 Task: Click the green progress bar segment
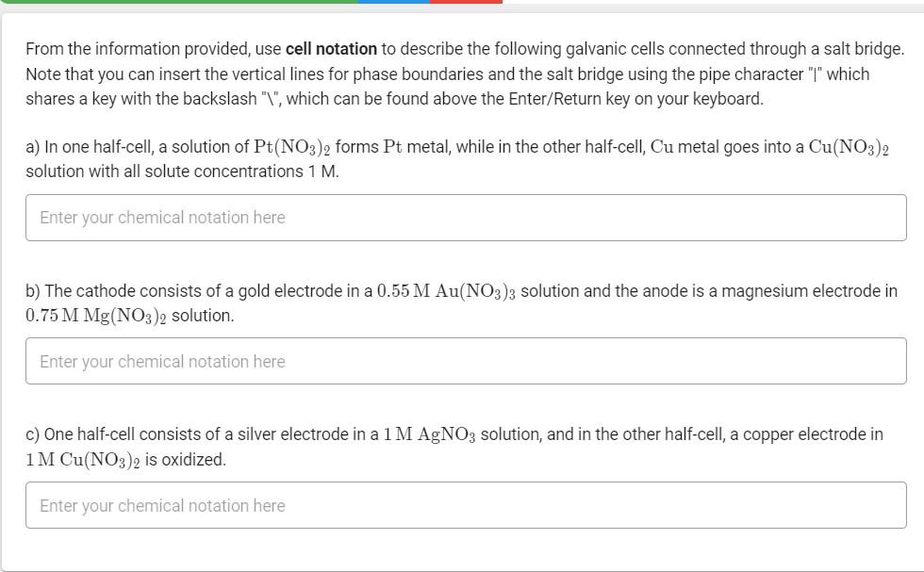(x=179, y=3)
